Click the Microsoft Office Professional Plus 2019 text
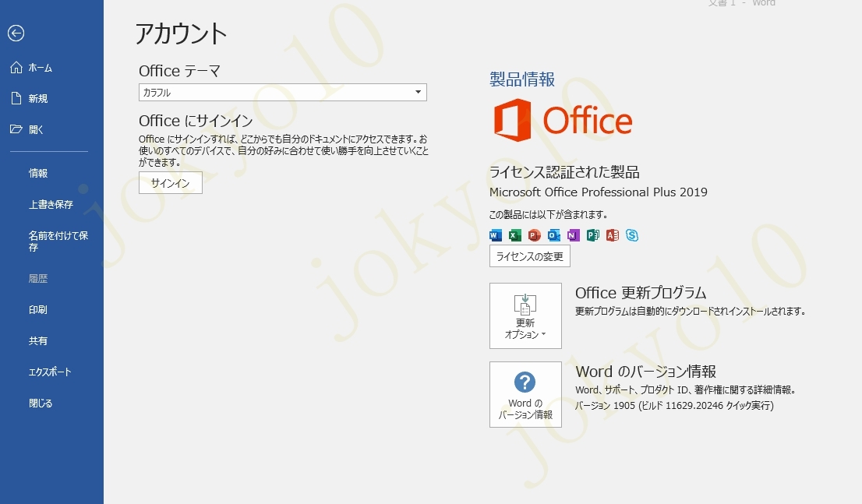 (x=598, y=192)
